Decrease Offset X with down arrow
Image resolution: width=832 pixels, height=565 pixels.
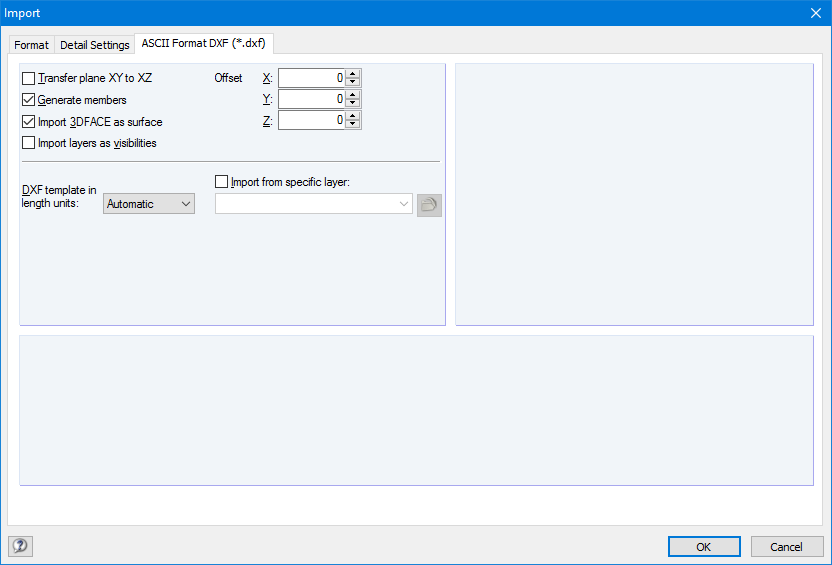point(353,82)
